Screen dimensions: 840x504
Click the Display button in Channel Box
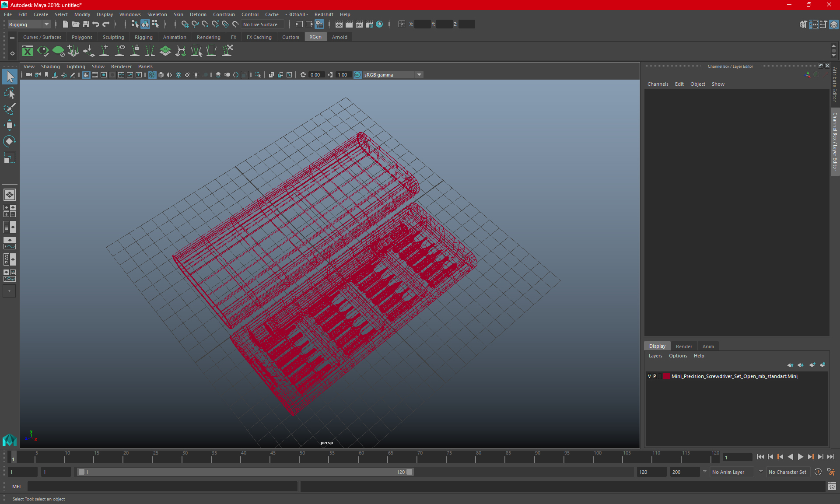click(x=658, y=346)
